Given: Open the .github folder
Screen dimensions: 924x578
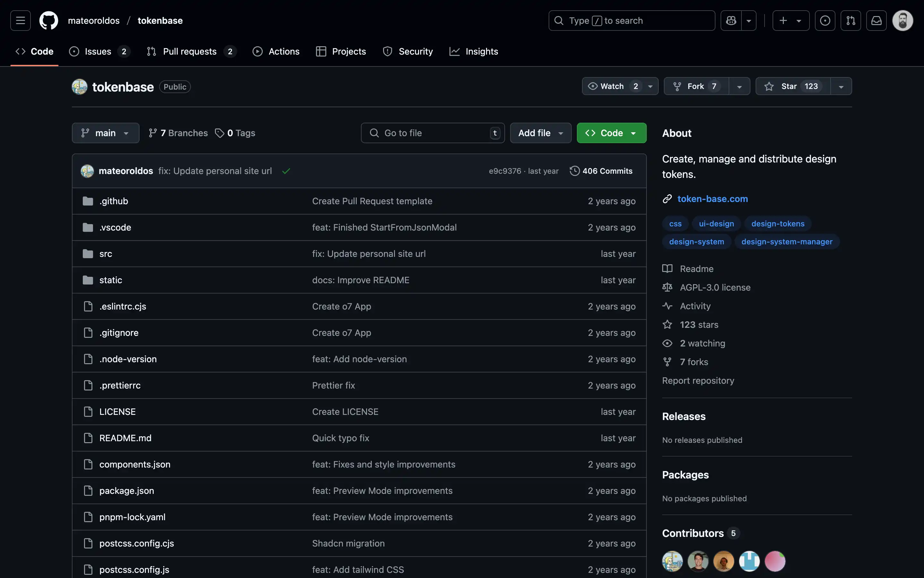Looking at the screenshot, I should point(114,201).
